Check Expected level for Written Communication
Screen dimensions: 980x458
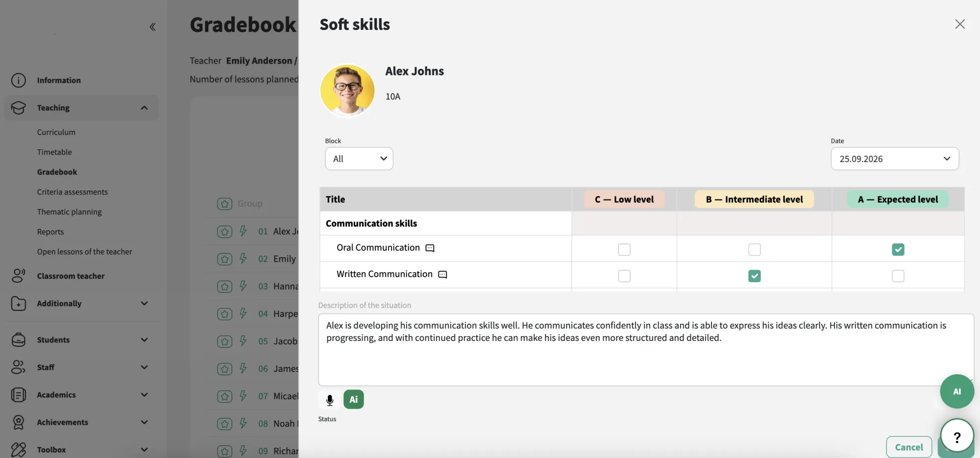point(898,276)
